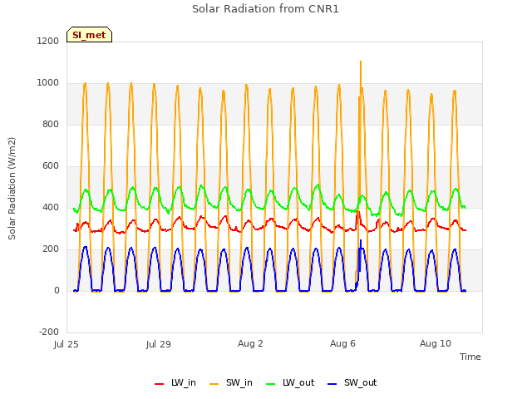Click the 800 y-axis tick label
This screenshot has height=399, width=532.
pos(51,124)
